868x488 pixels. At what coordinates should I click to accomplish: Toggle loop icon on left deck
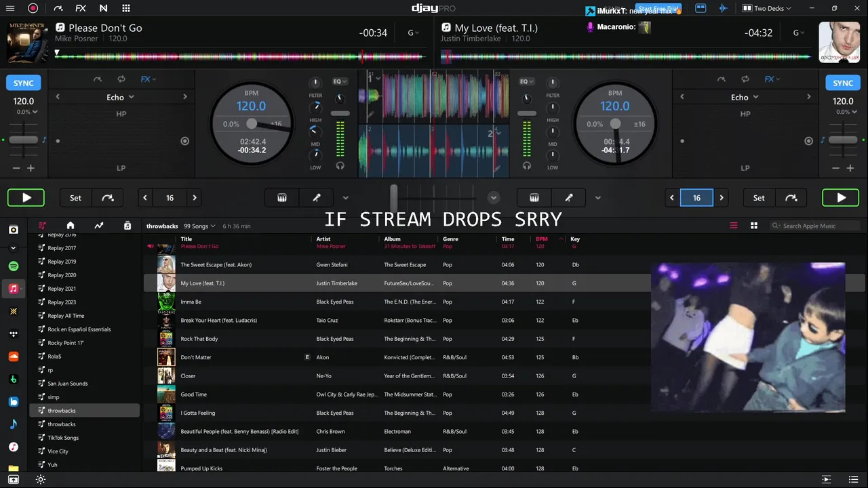(x=121, y=79)
